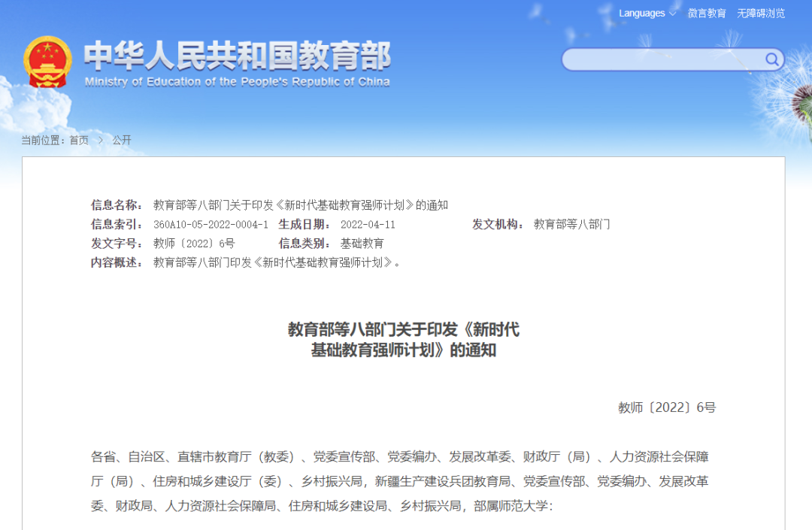Image resolution: width=812 pixels, height=530 pixels.
Task: Click the 中华人民共和国教育部 site title
Action: point(237,56)
